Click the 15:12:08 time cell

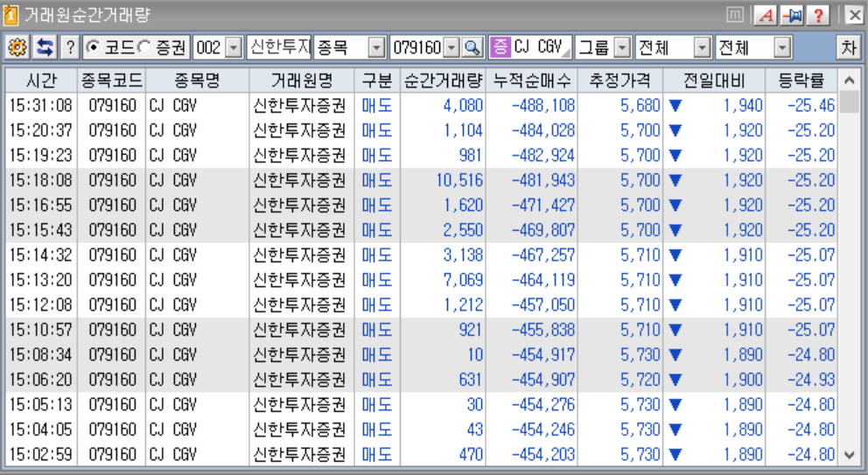pyautogui.click(x=41, y=304)
